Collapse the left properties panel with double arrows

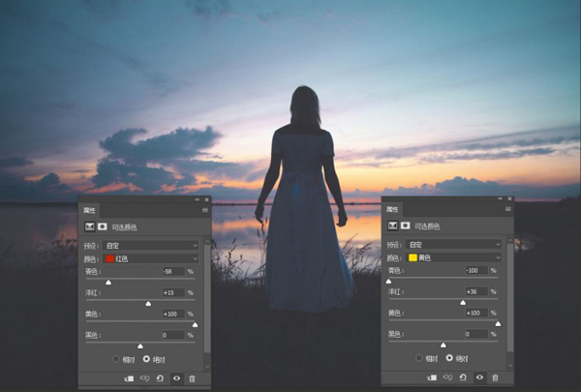[x=198, y=199]
